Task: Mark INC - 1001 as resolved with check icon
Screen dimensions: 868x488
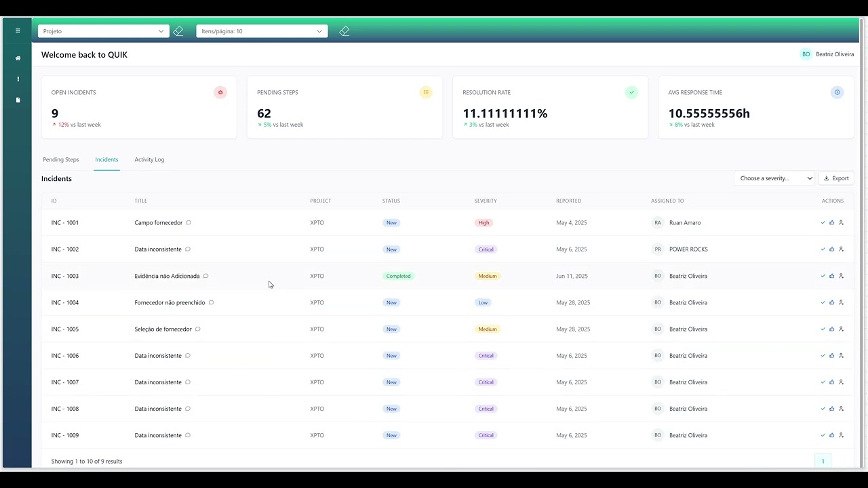Action: pos(823,222)
